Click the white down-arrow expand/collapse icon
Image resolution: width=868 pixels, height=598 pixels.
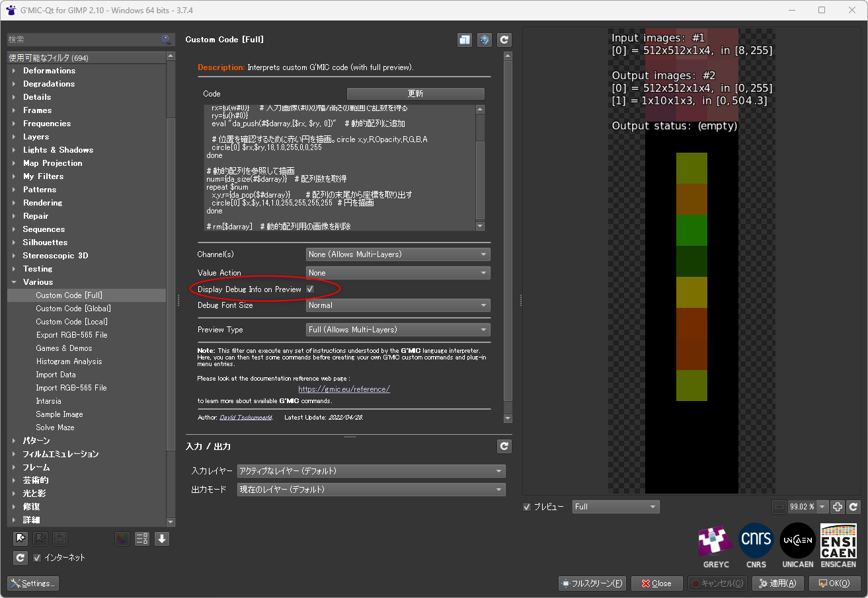tap(162, 539)
